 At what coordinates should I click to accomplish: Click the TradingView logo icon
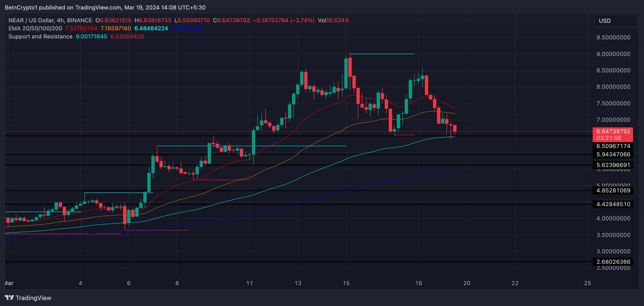[x=9, y=297]
